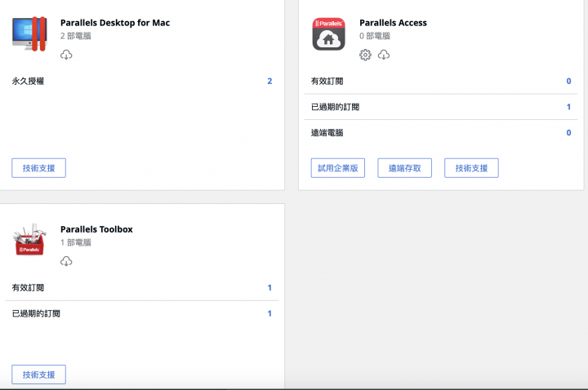Open Parallels Toolbox 有效訂閱 count 1
The image size is (588, 390).
(x=269, y=287)
